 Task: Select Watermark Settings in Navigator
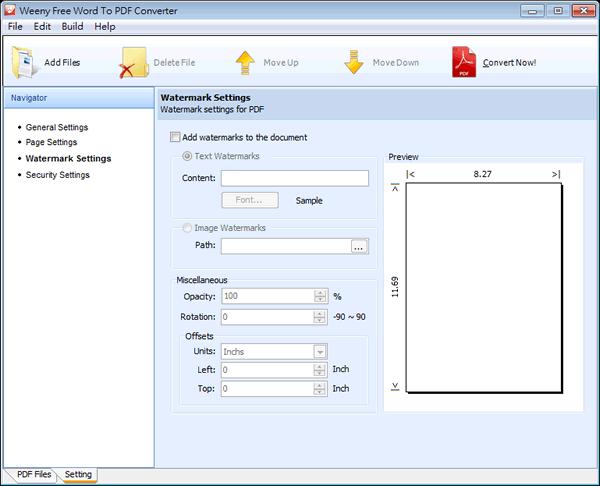coord(68,158)
